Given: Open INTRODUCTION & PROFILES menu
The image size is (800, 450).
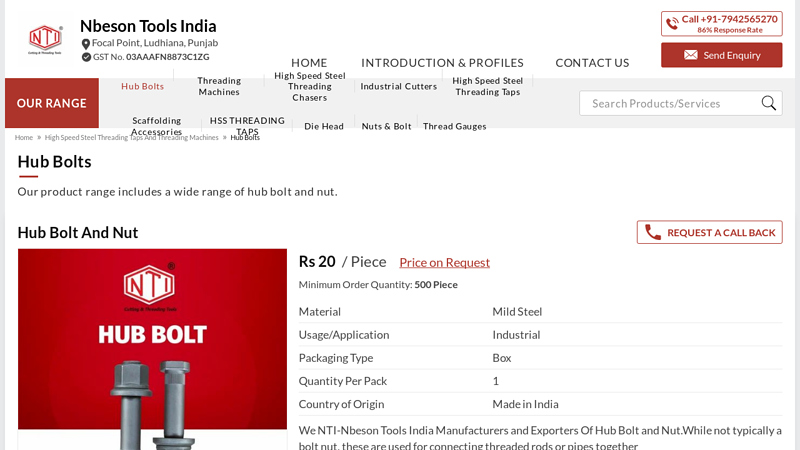Looking at the screenshot, I should pos(442,63).
